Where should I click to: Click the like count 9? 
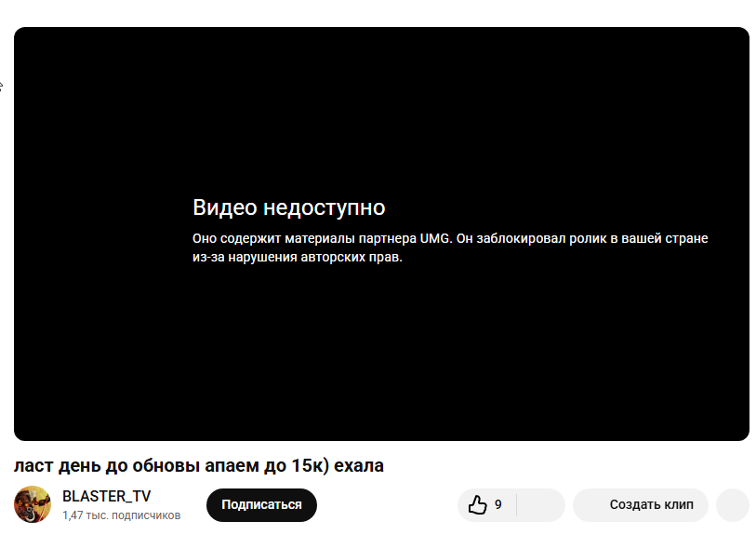(498, 504)
